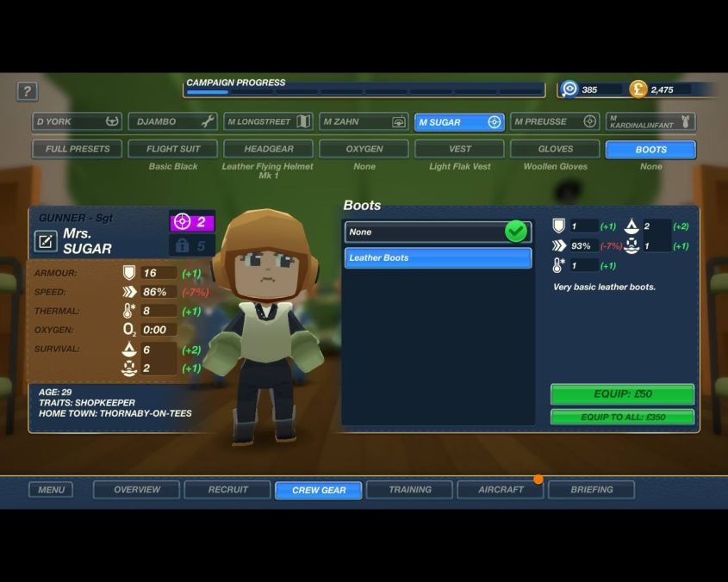Click the intel points icon showing 385

point(569,90)
